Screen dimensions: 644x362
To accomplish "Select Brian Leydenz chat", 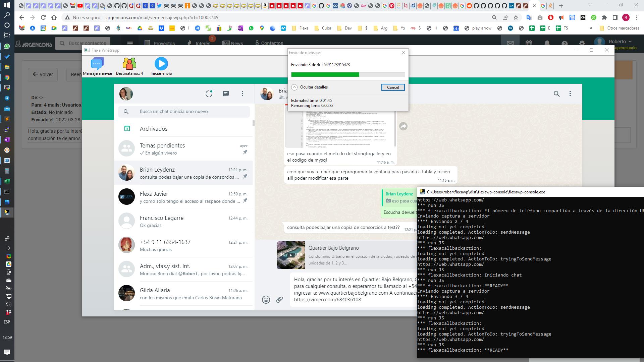I will (184, 173).
